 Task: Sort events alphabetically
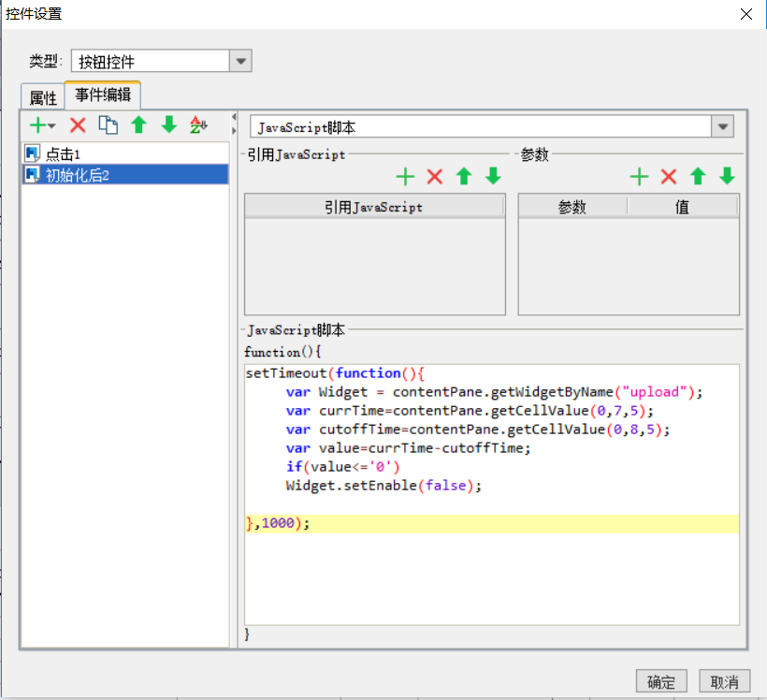pos(198,124)
